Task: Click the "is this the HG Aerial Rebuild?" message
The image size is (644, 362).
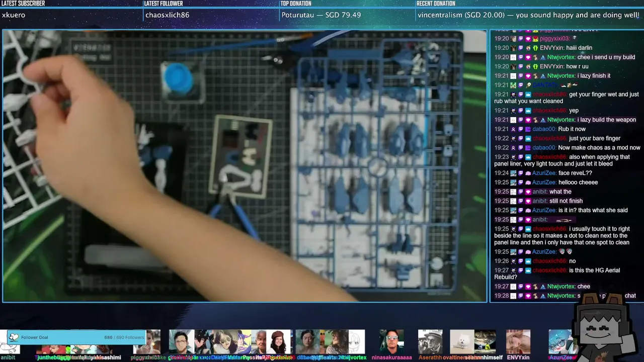Action: tap(557, 274)
